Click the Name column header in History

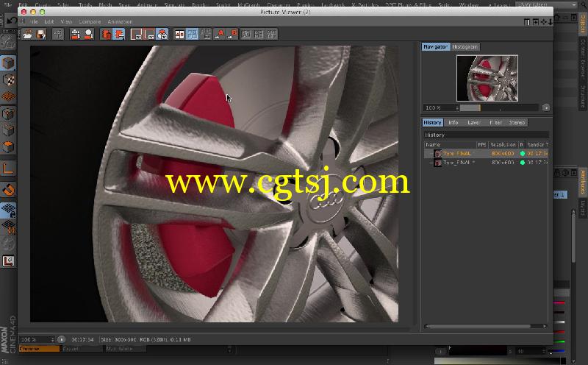pos(450,144)
